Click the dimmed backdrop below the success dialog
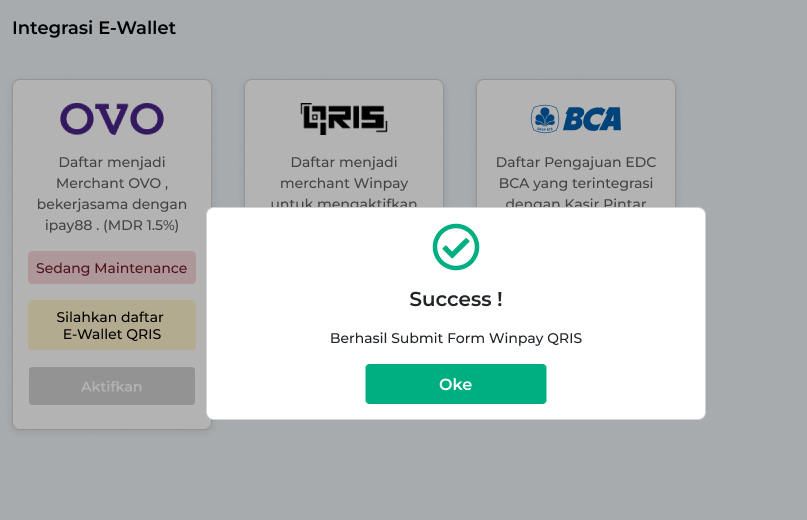Screen dimensions: 807x520 (x=455, y=469)
